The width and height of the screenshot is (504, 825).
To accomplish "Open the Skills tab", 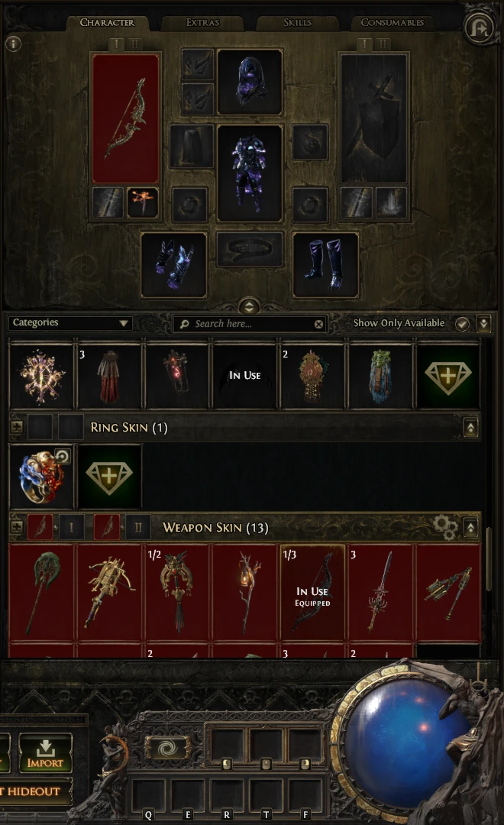I will [297, 22].
